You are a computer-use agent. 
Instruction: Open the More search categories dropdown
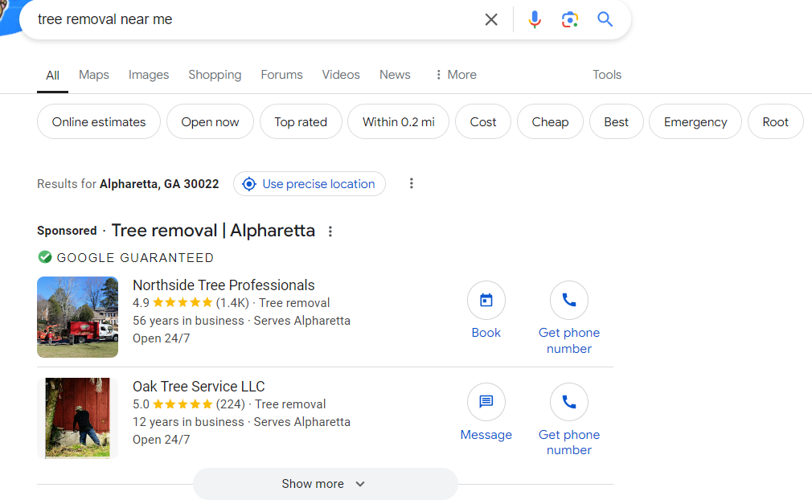[x=455, y=75]
